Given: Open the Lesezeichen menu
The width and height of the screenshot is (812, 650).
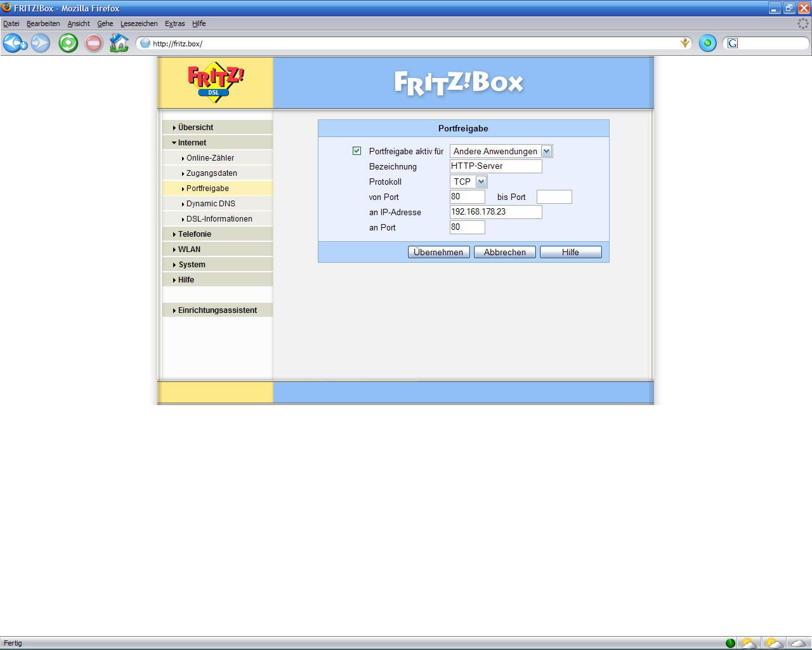Looking at the screenshot, I should 139,23.
